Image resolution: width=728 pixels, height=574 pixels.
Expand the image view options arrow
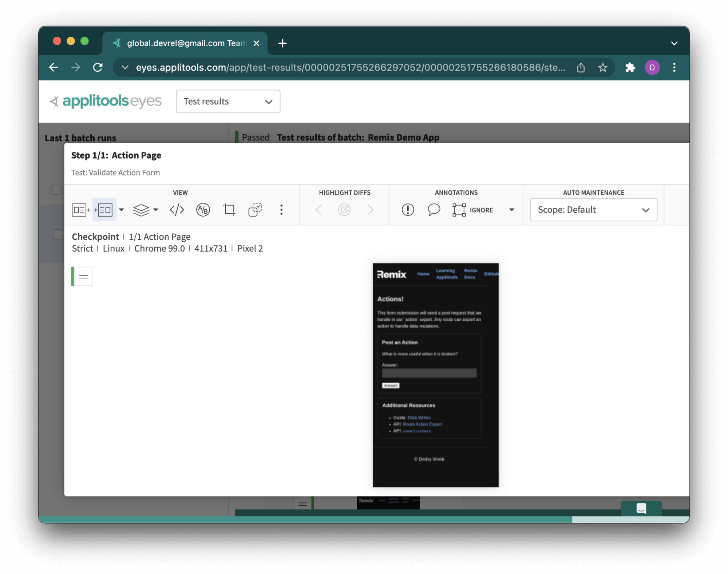point(121,210)
